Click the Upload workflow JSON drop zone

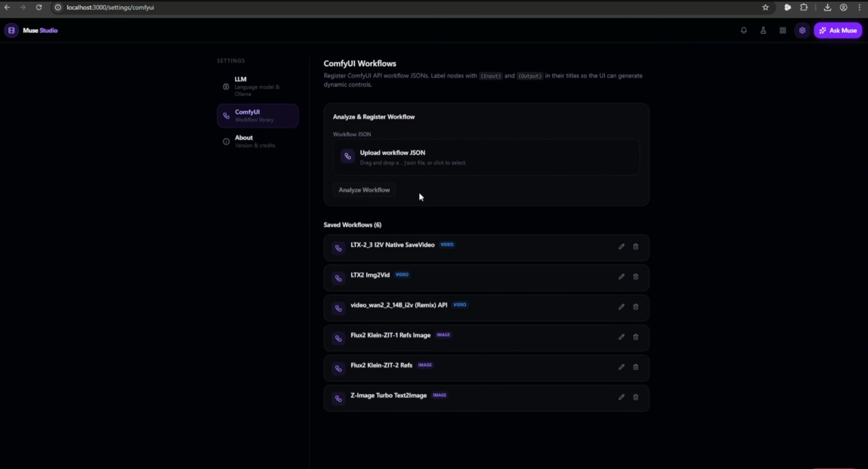coord(486,157)
